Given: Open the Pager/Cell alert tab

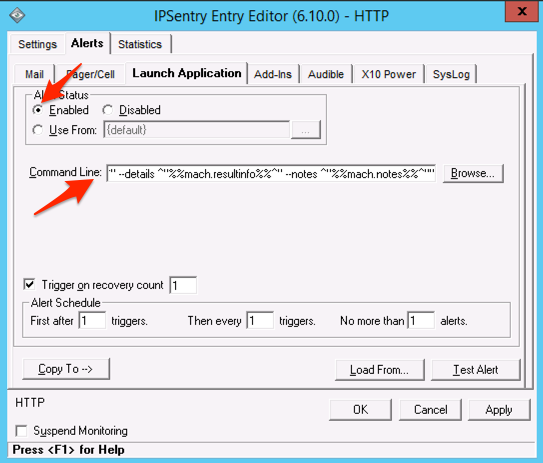Looking at the screenshot, I should point(90,74).
